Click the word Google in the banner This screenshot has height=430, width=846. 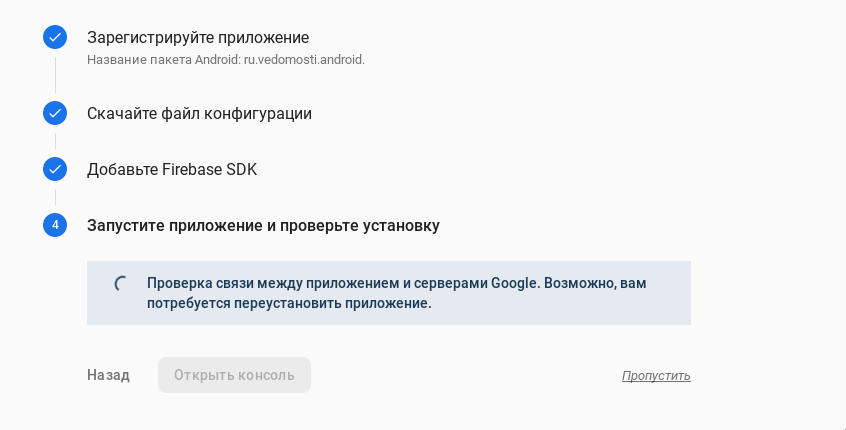click(515, 283)
